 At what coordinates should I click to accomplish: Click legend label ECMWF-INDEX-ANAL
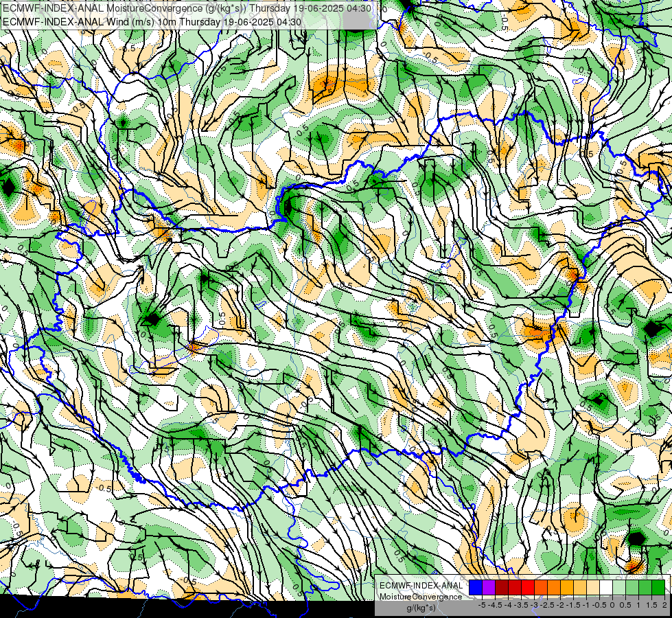click(x=421, y=586)
